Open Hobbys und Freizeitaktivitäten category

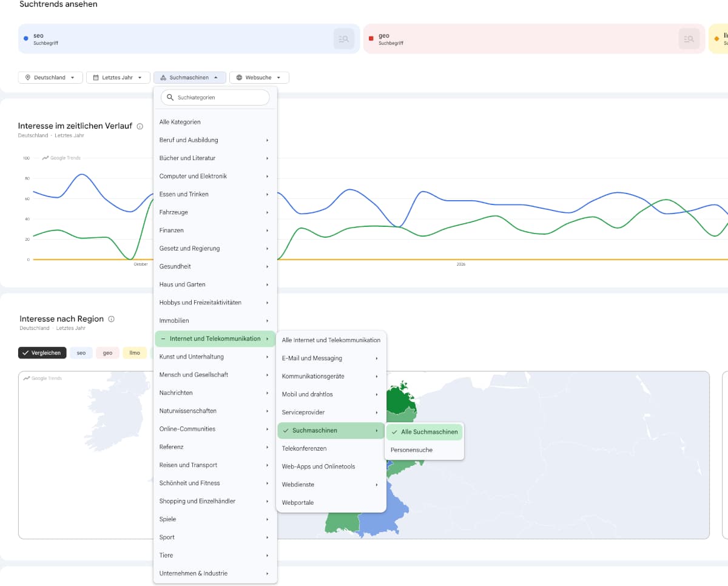tap(215, 303)
